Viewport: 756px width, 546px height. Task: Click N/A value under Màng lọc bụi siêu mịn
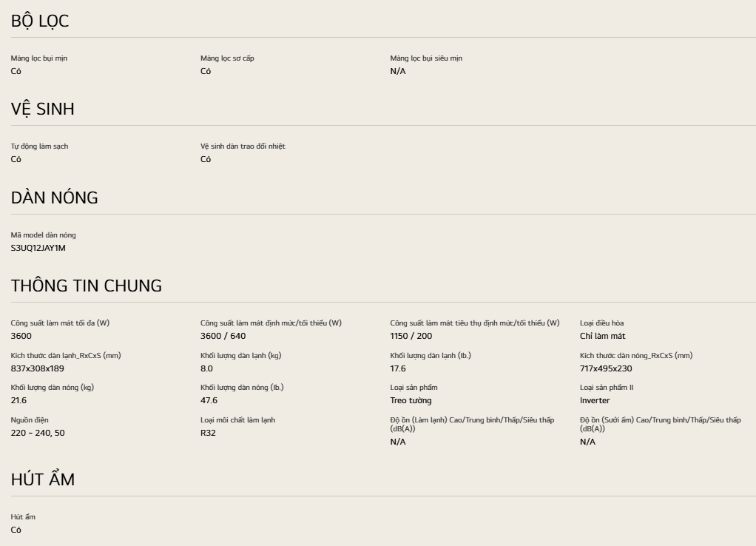[398, 71]
